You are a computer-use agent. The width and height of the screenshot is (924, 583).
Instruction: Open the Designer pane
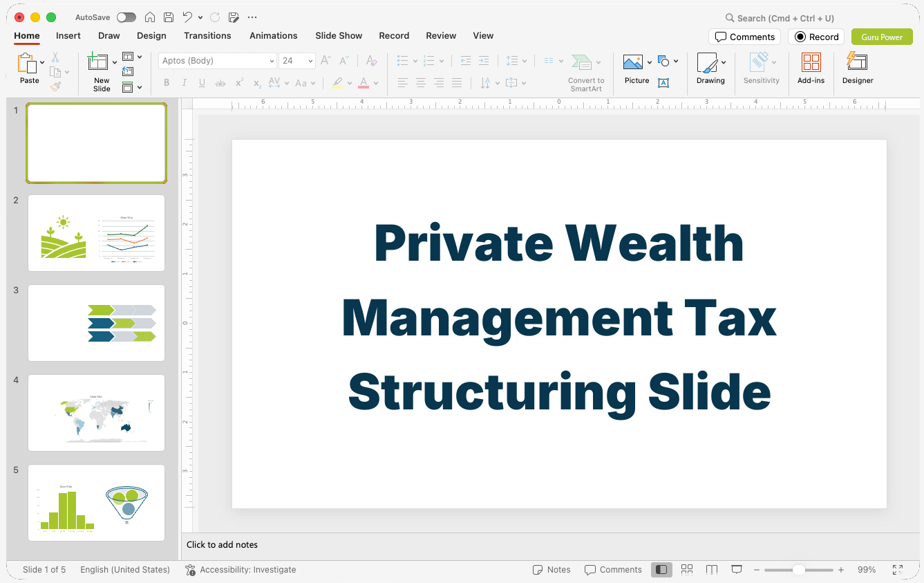click(x=858, y=68)
